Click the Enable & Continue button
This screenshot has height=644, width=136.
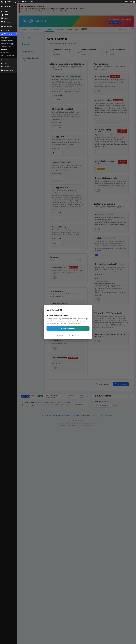coord(68,329)
